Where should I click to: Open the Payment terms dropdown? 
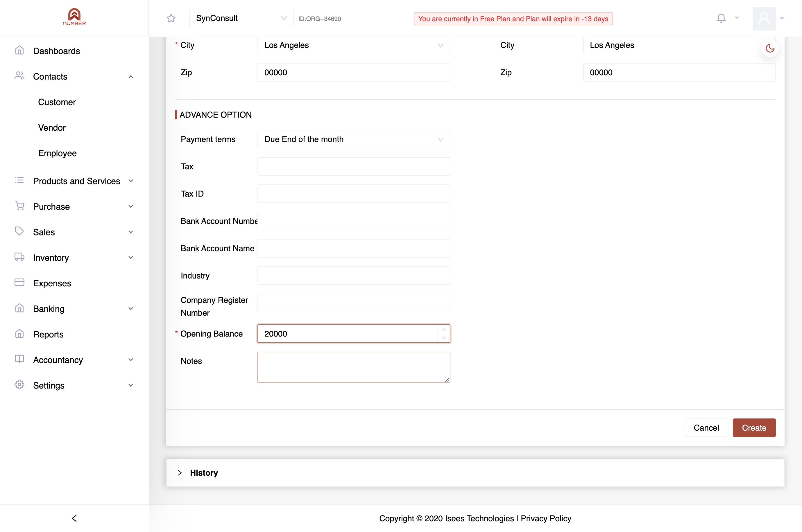[354, 139]
